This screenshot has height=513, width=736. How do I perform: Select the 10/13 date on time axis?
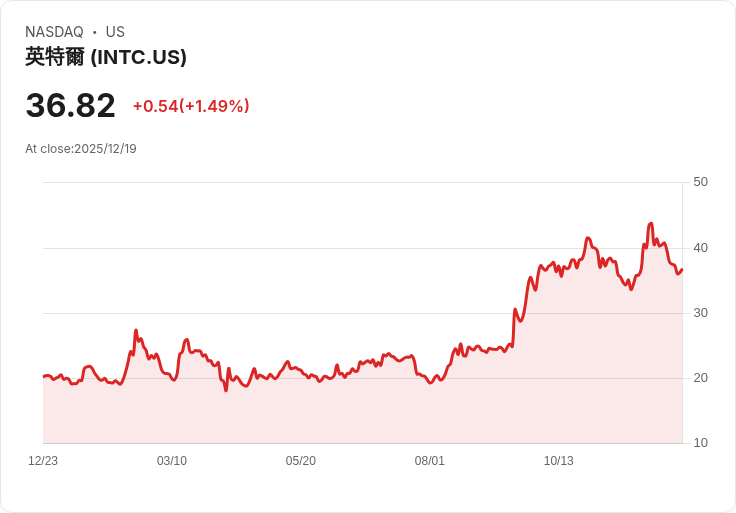(x=559, y=461)
